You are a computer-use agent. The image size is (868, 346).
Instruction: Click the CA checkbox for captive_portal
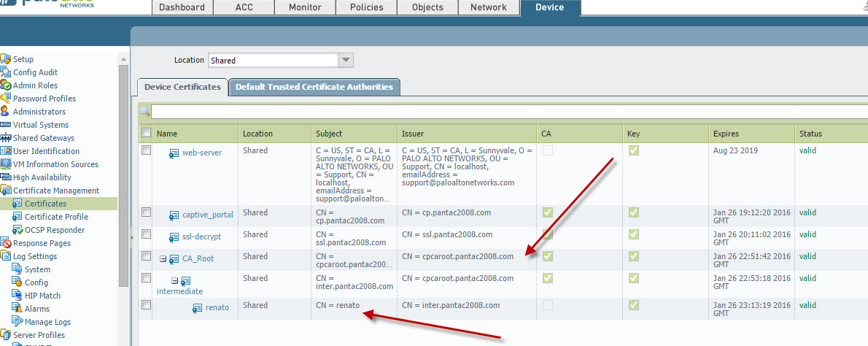pyautogui.click(x=548, y=212)
